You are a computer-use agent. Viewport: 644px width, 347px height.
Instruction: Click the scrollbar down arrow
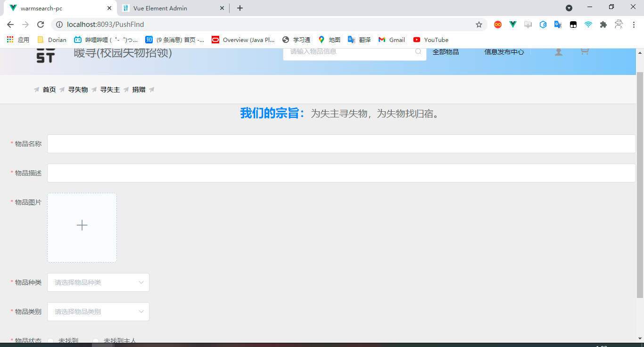pos(640,339)
